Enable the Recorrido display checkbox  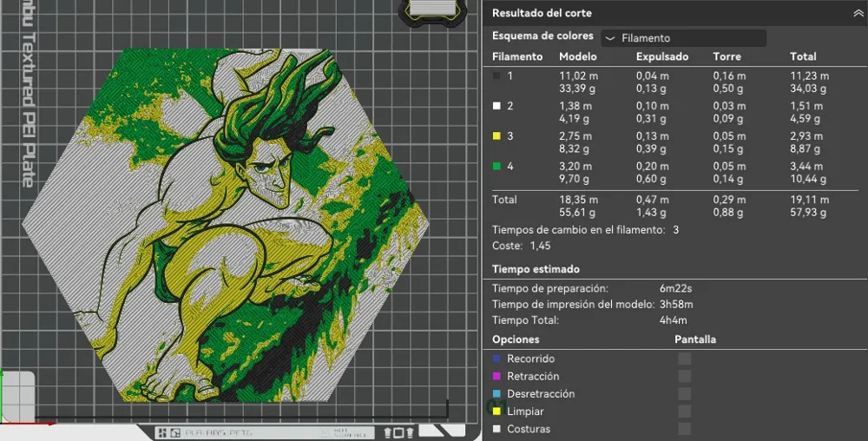[x=685, y=359]
